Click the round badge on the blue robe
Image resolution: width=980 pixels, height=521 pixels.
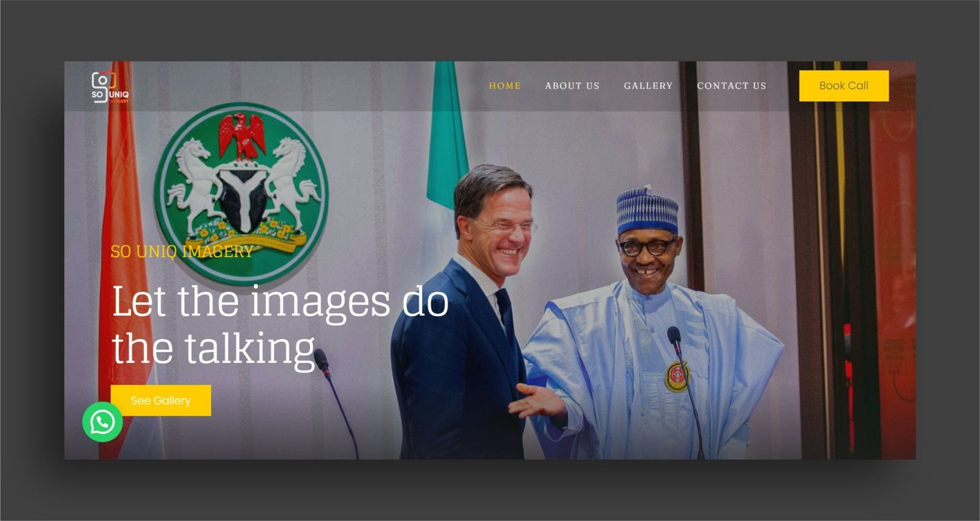click(676, 376)
